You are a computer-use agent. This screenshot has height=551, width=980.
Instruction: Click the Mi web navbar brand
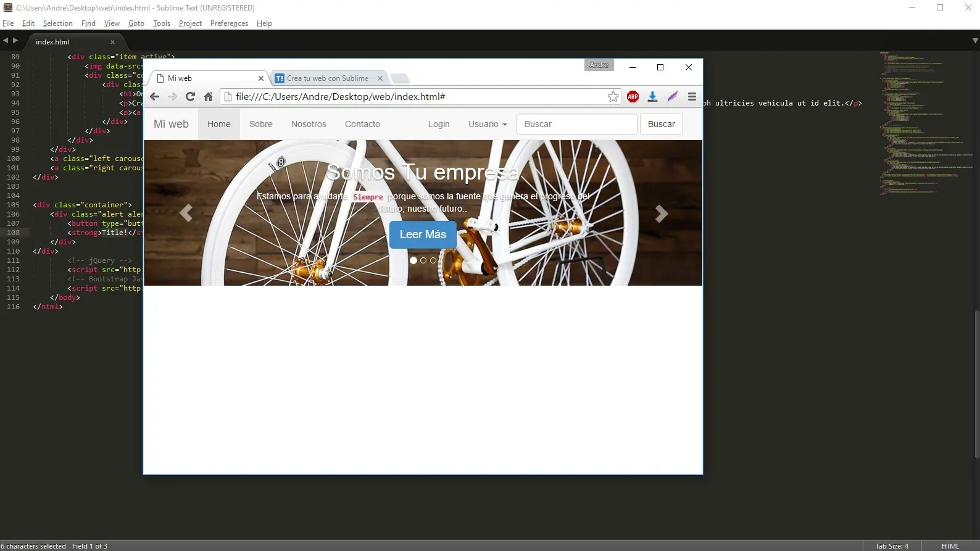click(x=171, y=124)
